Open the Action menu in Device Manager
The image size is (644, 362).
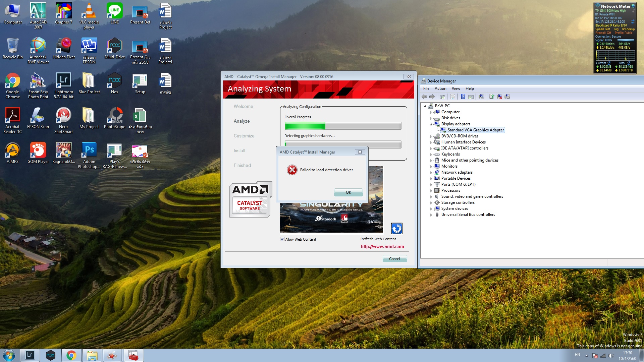(440, 88)
